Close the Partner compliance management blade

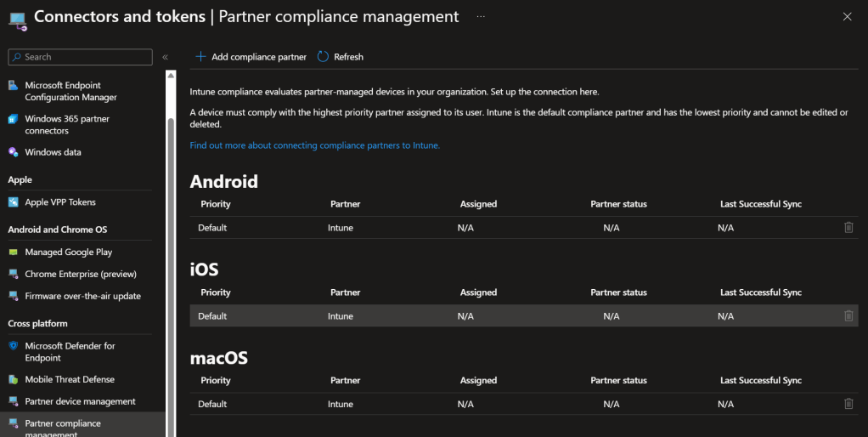[x=846, y=16]
